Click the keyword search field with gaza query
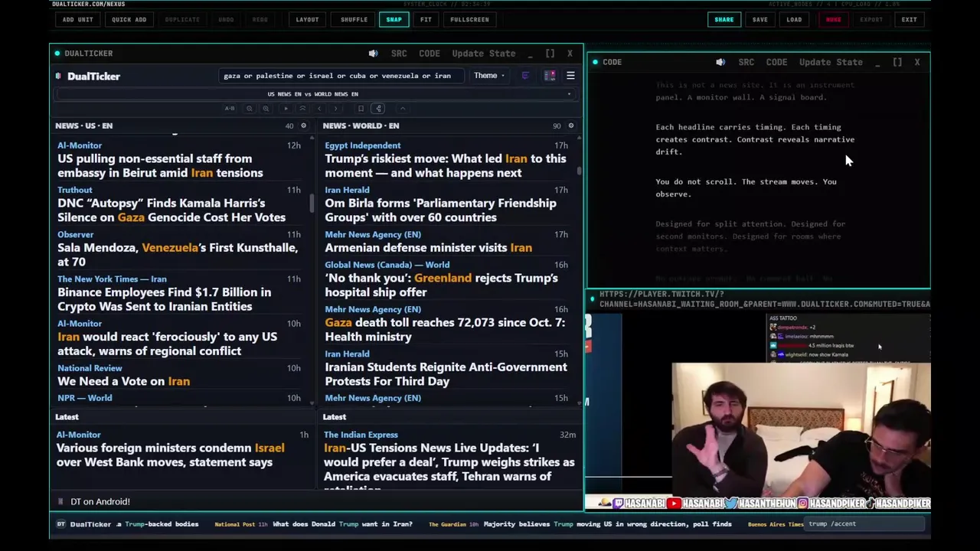 click(341, 76)
